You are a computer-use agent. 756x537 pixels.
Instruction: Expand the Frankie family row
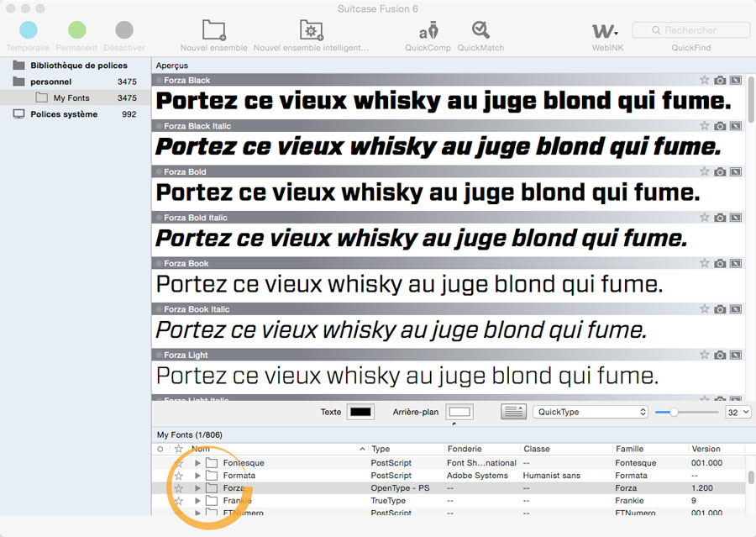197,500
